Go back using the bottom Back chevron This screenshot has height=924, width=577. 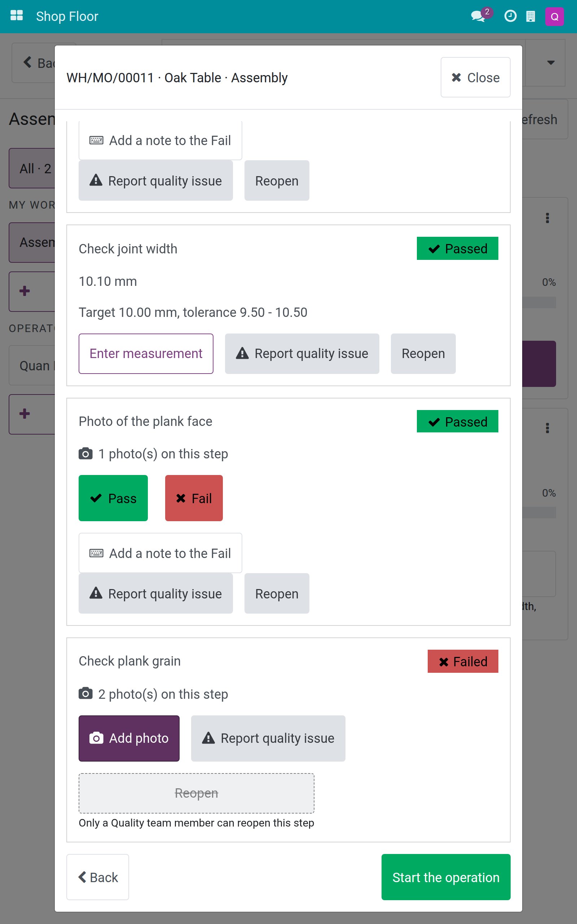pos(98,877)
